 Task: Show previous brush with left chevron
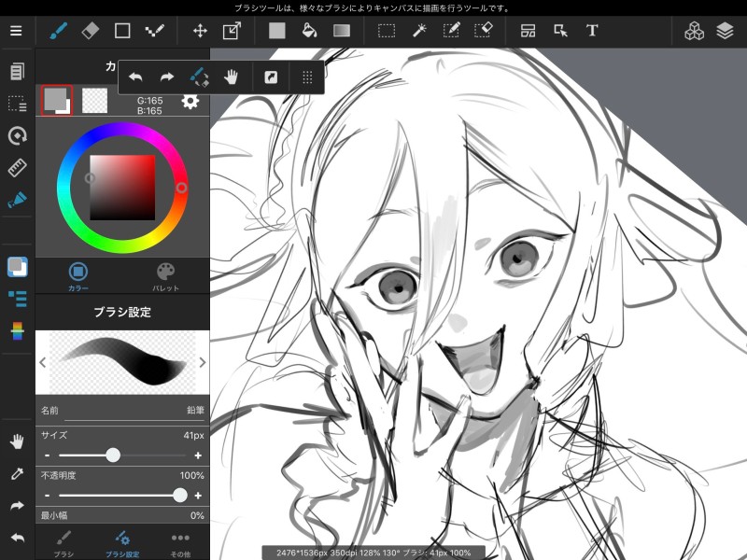[42, 362]
